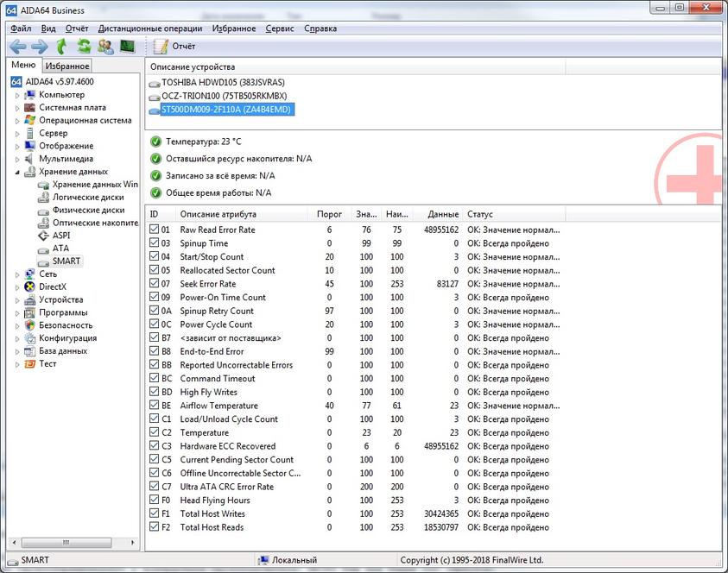The height and width of the screenshot is (573, 728).
Task: Expand the Операционная система node
Action: click(x=17, y=121)
